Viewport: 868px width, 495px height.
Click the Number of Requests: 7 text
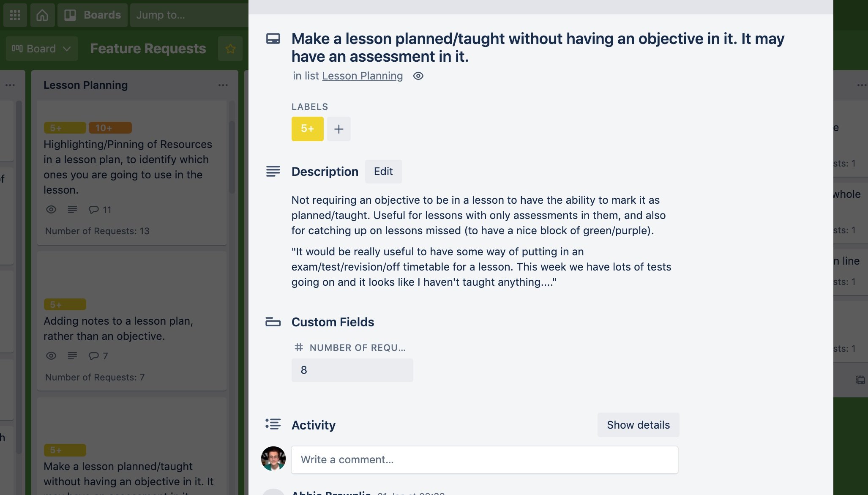click(95, 377)
